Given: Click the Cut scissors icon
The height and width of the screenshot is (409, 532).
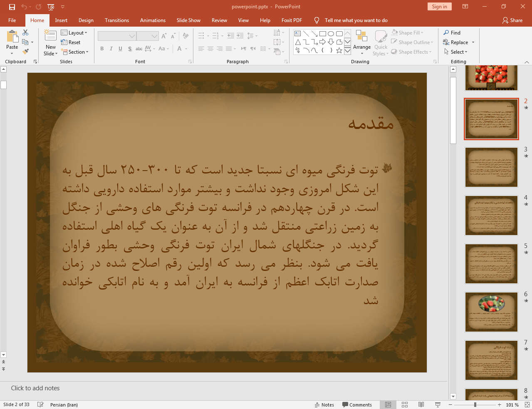Looking at the screenshot, I should [25, 32].
